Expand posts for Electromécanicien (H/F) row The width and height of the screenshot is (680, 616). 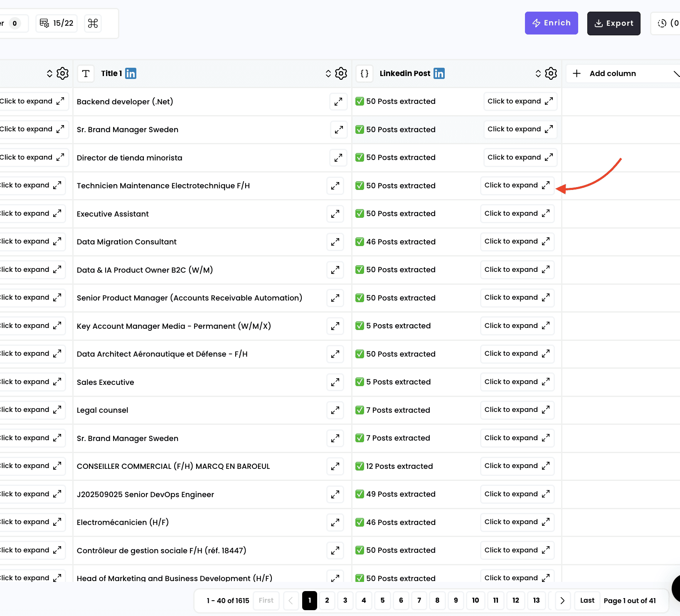(x=517, y=522)
